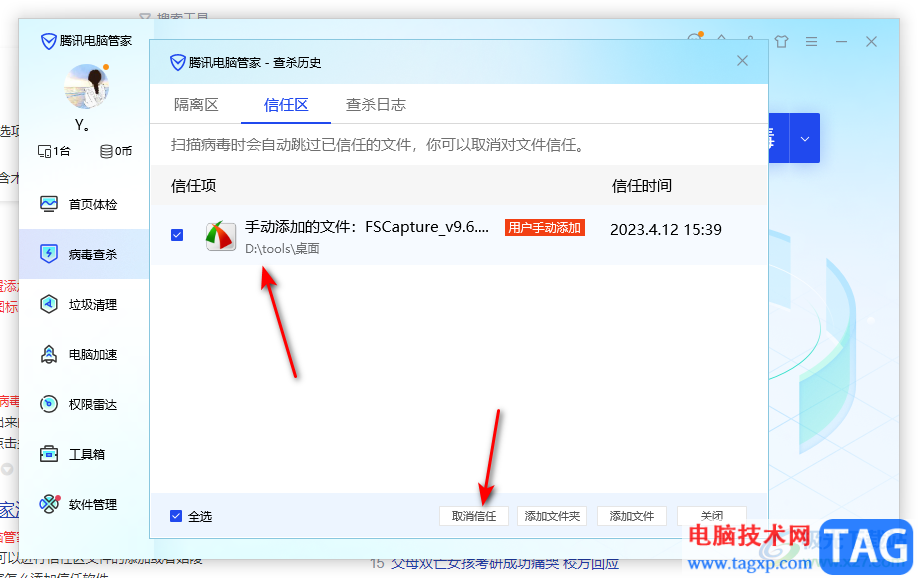The image size is (918, 578).
Task: Click the FSCapture file icon
Action: pos(221,236)
